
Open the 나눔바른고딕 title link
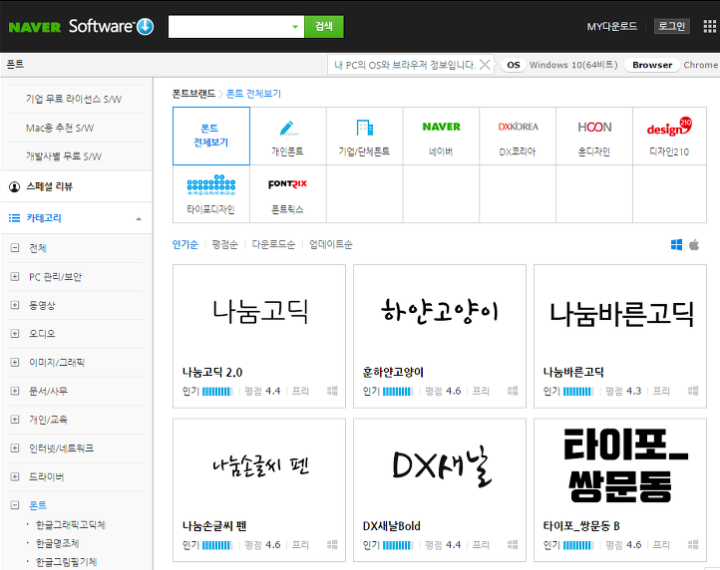click(574, 372)
